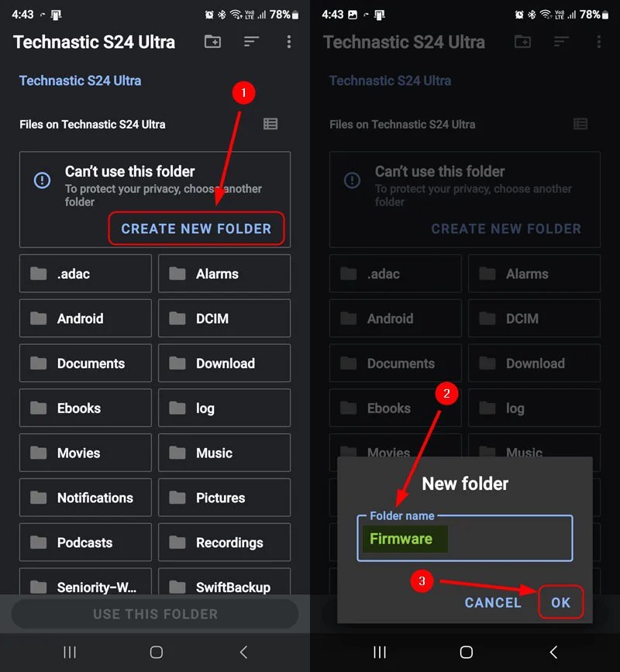
Task: Open the Notifications folder entry
Action: coord(85,498)
